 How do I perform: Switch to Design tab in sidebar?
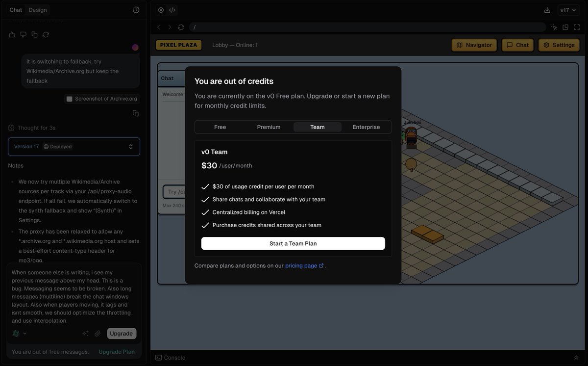pyautogui.click(x=38, y=10)
